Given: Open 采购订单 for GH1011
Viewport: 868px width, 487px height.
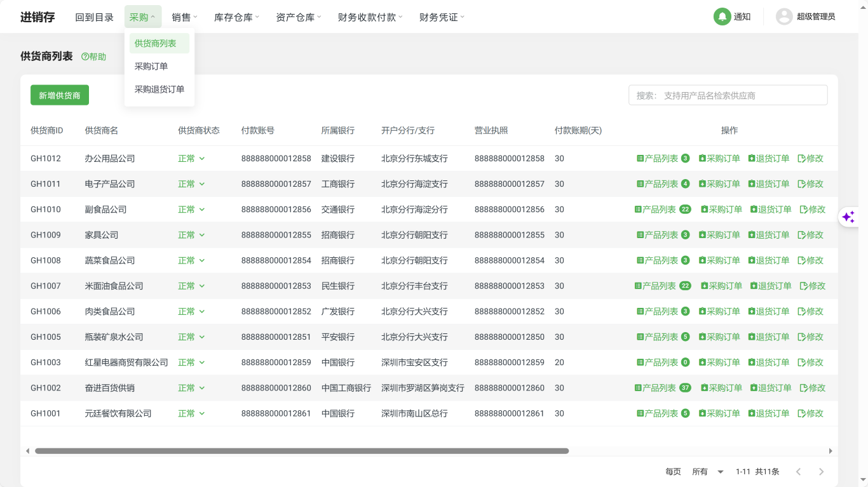Looking at the screenshot, I should 719,183.
